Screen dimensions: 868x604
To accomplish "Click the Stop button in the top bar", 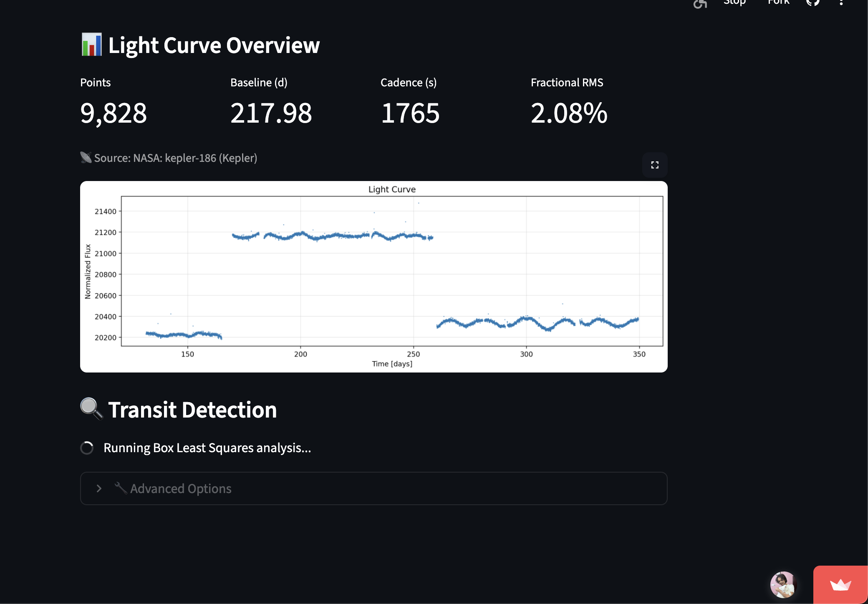I will [x=734, y=2].
